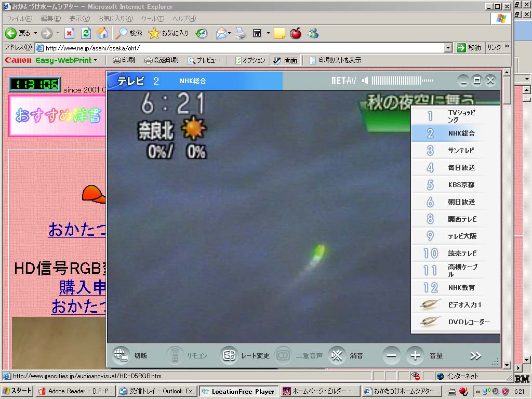Select channel 3 サンテレビ
This screenshot has width=532, height=399.
(456, 150)
